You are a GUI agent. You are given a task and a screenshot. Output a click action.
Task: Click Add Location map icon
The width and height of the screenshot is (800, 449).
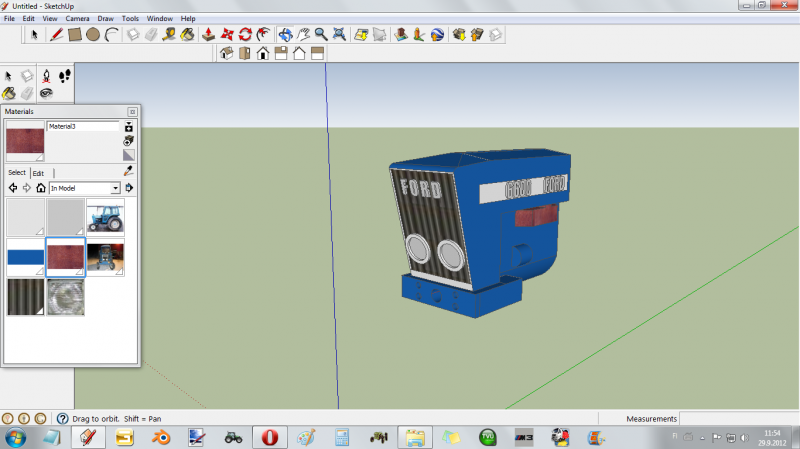pos(361,35)
